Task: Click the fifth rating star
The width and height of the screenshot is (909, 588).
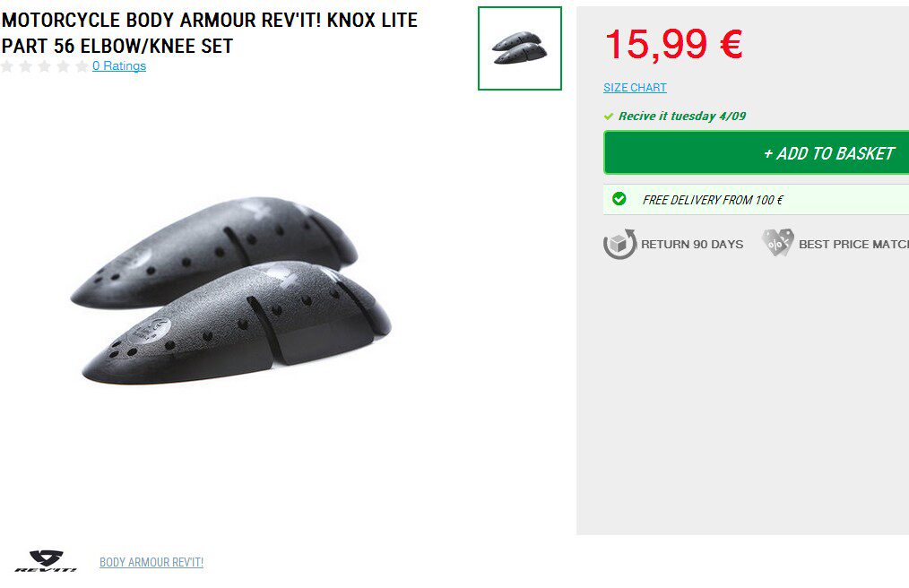Action: pyautogui.click(x=82, y=66)
